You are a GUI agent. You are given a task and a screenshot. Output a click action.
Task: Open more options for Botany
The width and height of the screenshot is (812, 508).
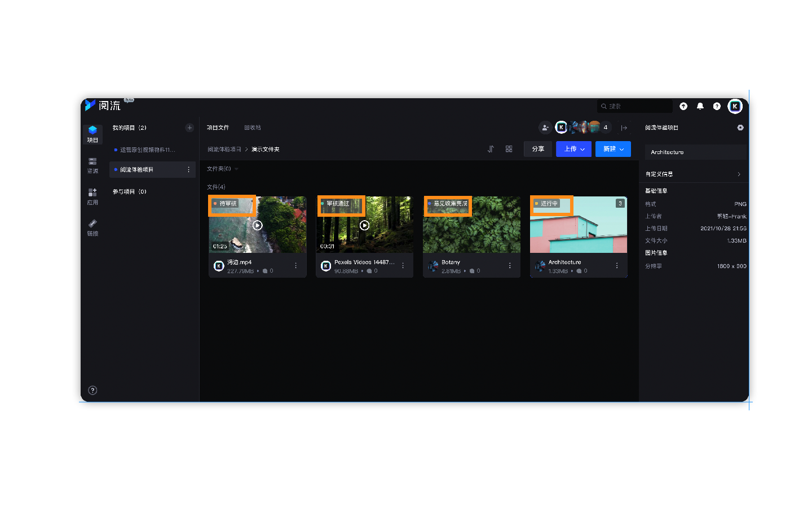click(510, 265)
